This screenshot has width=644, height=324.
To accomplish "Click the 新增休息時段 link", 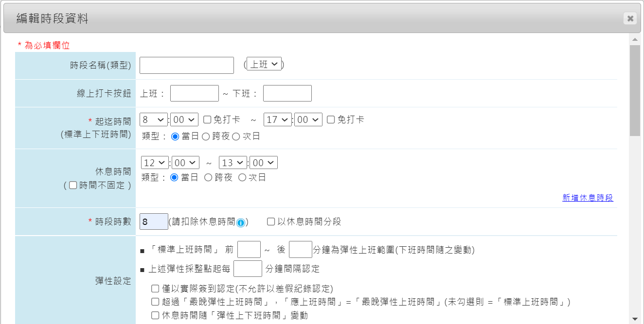I will pos(588,198).
